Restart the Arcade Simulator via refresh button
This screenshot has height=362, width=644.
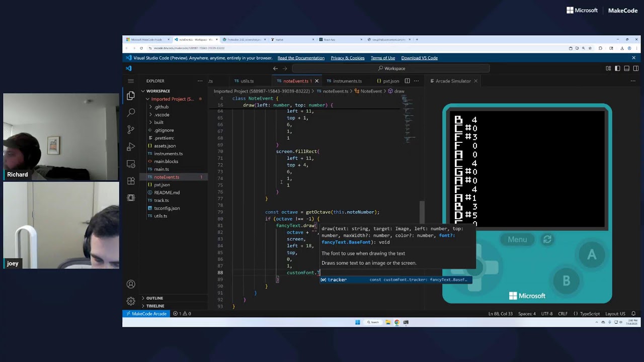coord(547,240)
